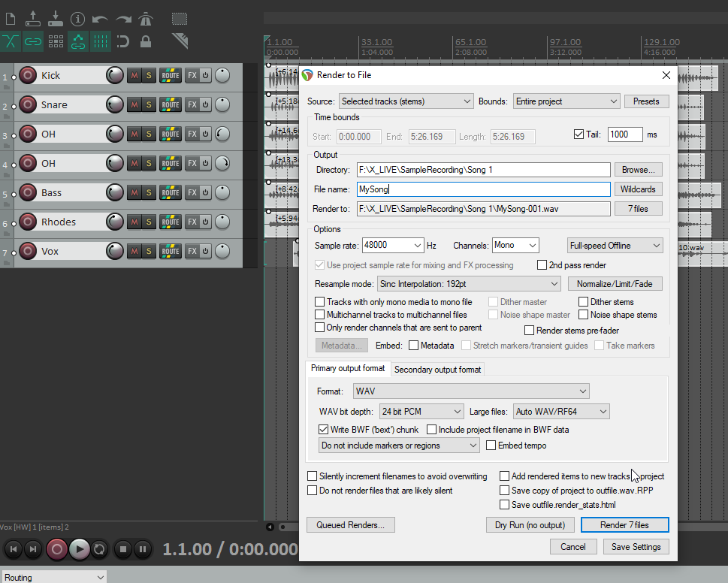Toggle ripple editing grid icon
Image resolution: width=728 pixels, height=583 pixels.
[x=56, y=42]
